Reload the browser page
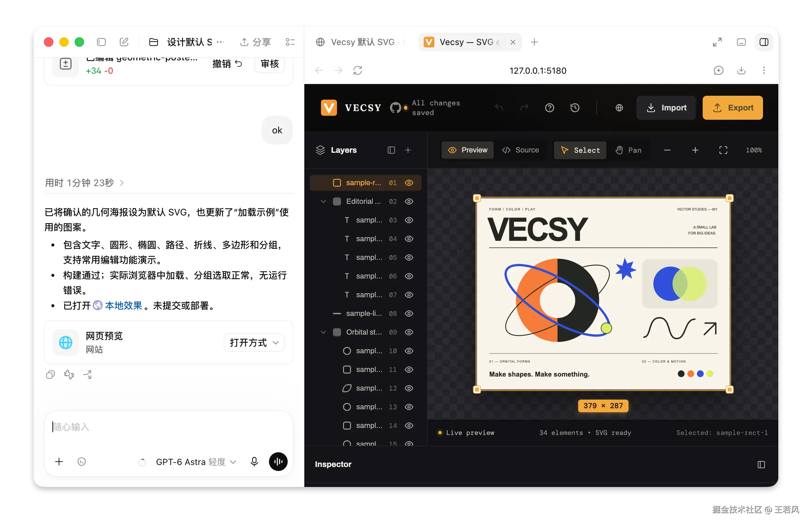The height and width of the screenshot is (527, 812). (x=358, y=70)
